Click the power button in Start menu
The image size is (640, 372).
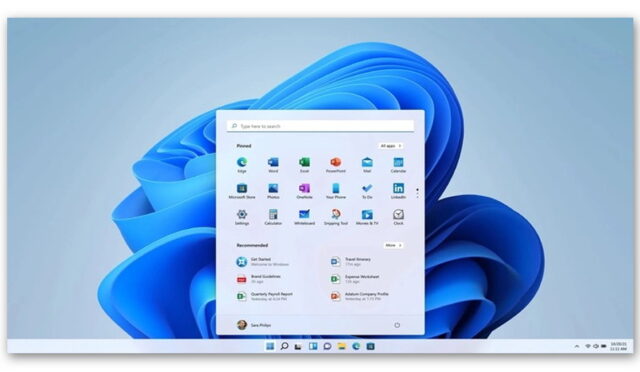click(x=397, y=325)
